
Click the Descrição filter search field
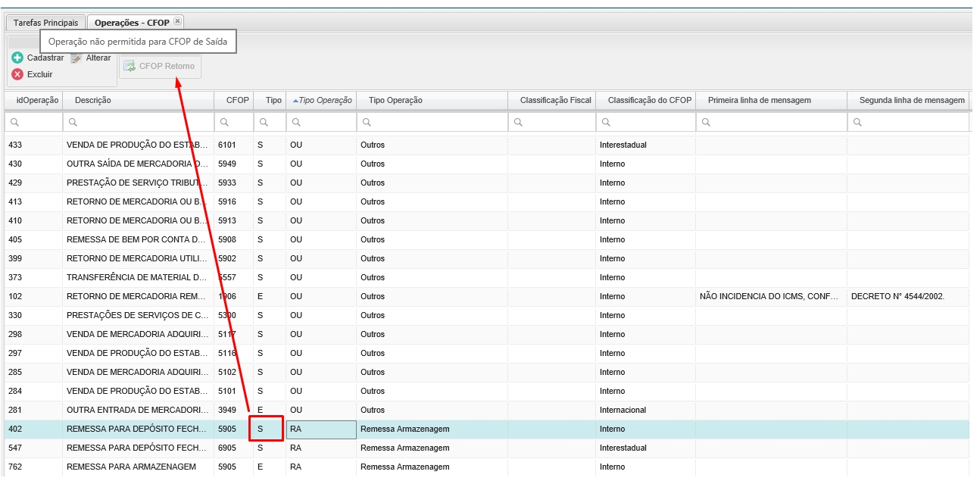tap(139, 122)
